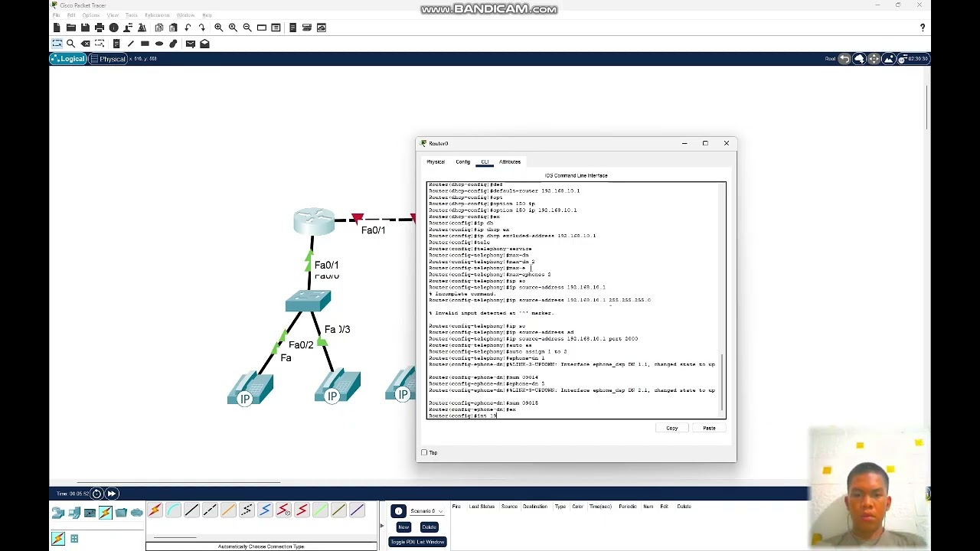Open the Config tab in Router0
Screen dimensions: 980x551
click(463, 162)
